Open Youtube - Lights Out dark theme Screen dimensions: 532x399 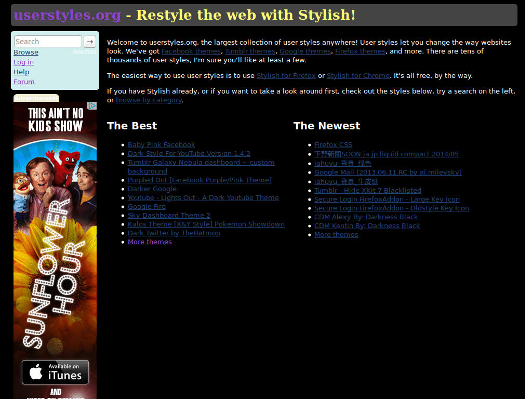pyautogui.click(x=203, y=198)
